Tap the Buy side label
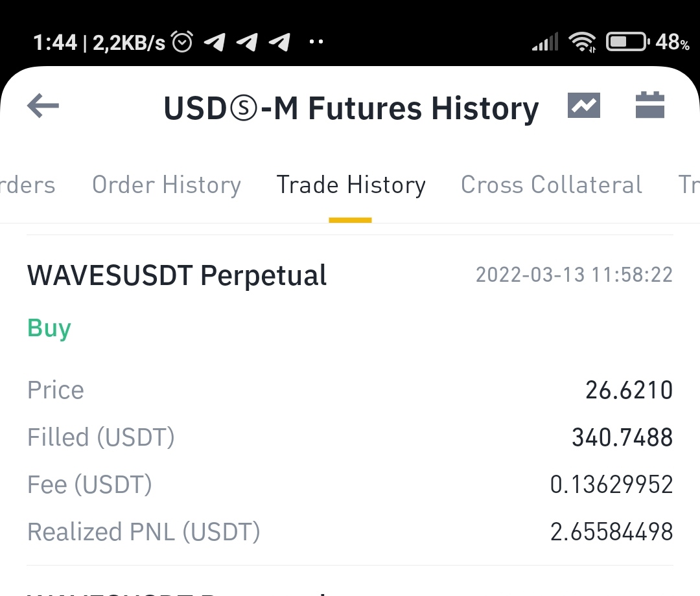The height and width of the screenshot is (596, 700). coord(49,329)
